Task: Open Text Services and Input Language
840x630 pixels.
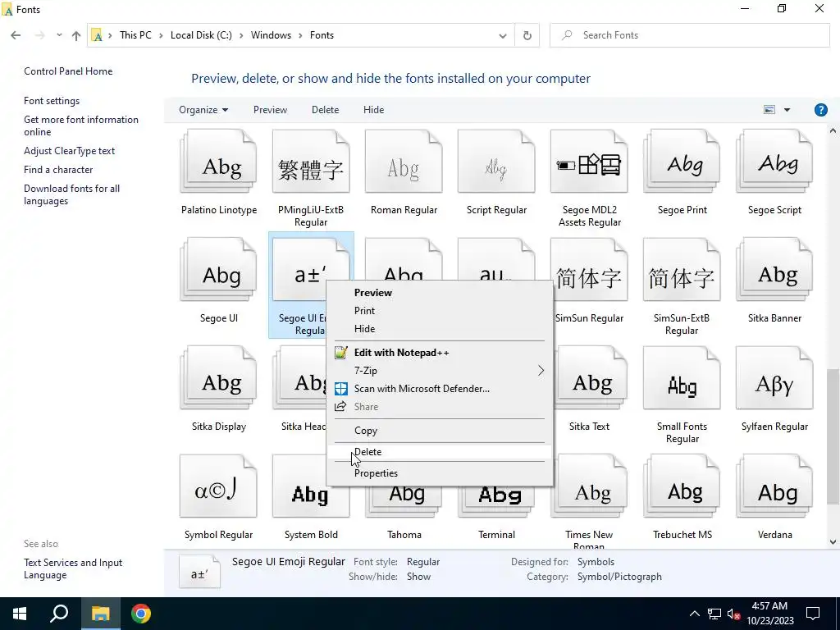Action: tap(73, 569)
